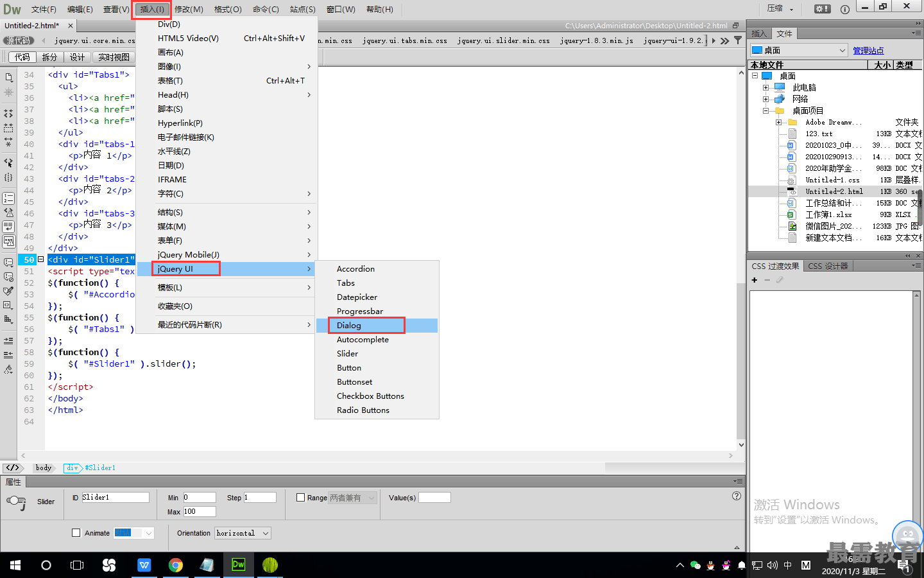The height and width of the screenshot is (578, 924).
Task: Click the 拆分 view button
Action: pos(49,57)
